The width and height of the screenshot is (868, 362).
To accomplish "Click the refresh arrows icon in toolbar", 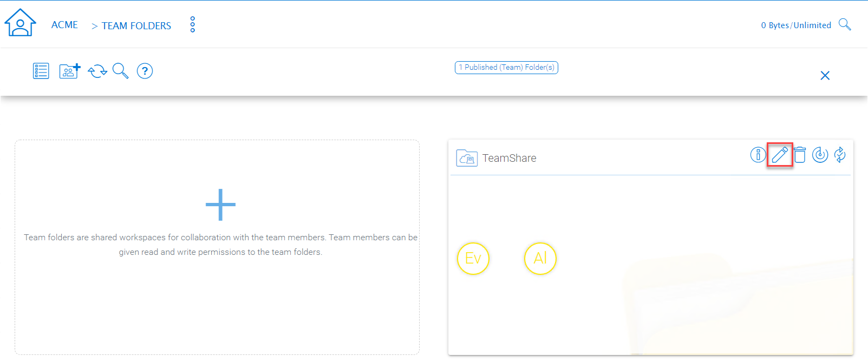I will click(97, 71).
